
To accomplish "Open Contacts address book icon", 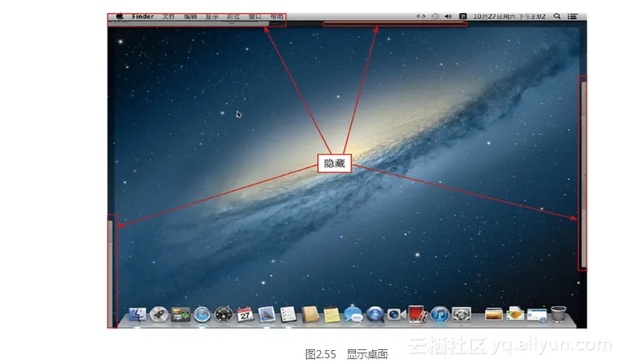I will [x=310, y=314].
